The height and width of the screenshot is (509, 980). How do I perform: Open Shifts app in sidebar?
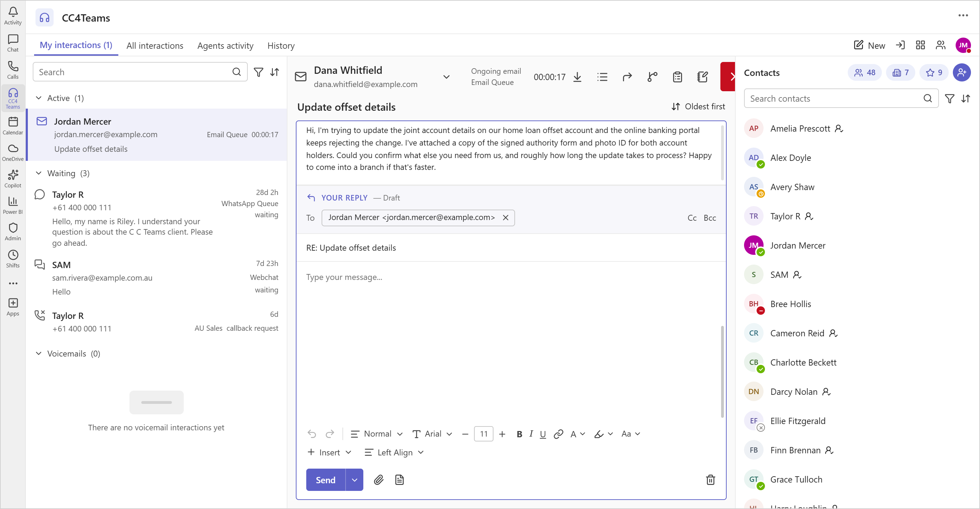pyautogui.click(x=13, y=258)
